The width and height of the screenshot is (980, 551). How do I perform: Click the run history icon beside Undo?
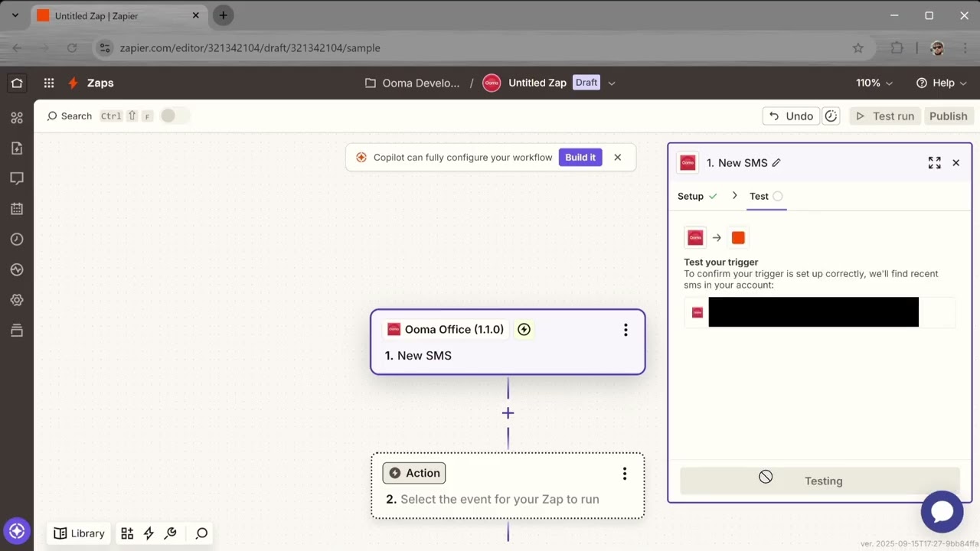click(x=831, y=116)
